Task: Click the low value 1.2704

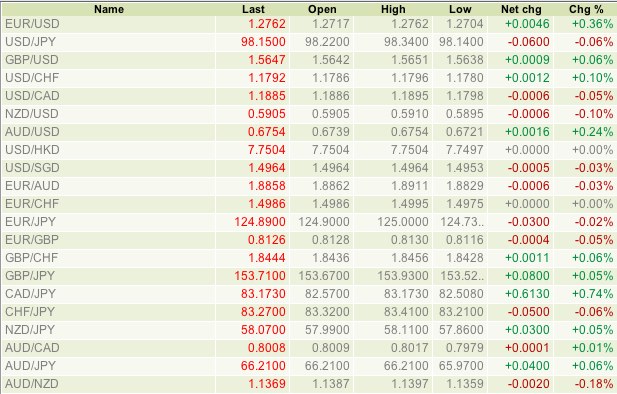Action: (465, 24)
